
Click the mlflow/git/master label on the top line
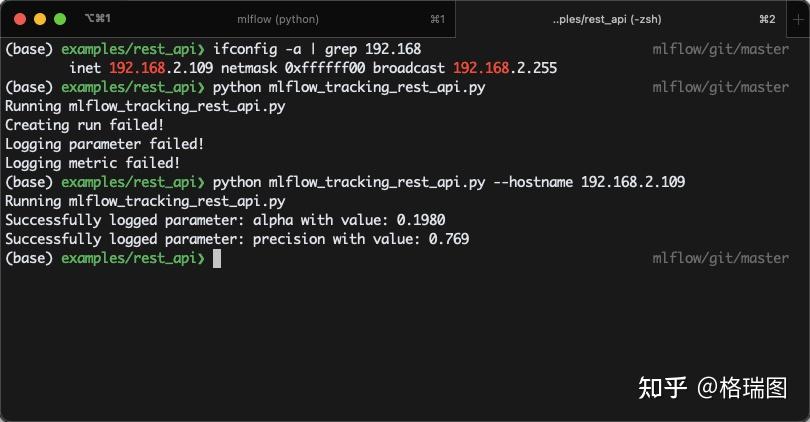[721, 49]
